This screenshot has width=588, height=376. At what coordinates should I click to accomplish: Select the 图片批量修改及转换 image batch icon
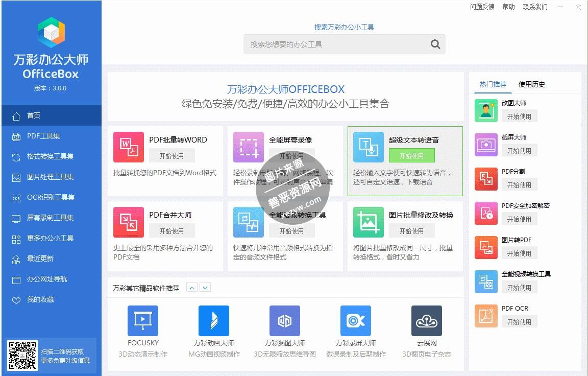[x=368, y=222]
